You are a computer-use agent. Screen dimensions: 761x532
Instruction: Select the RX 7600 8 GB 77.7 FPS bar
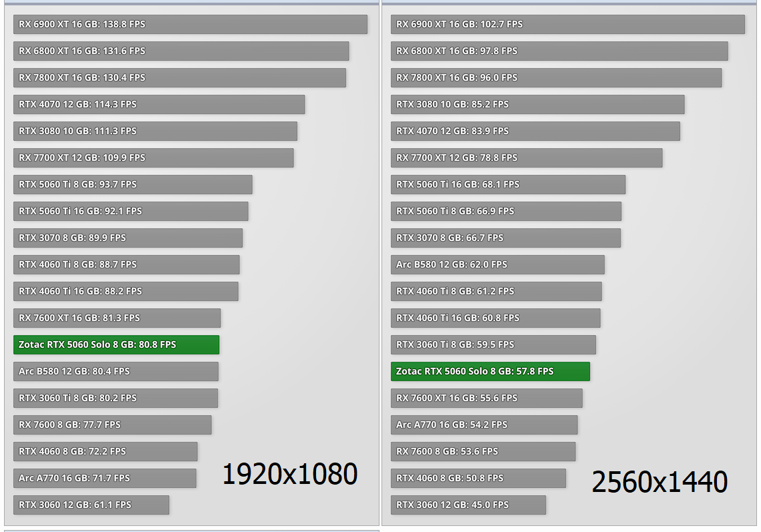113,425
